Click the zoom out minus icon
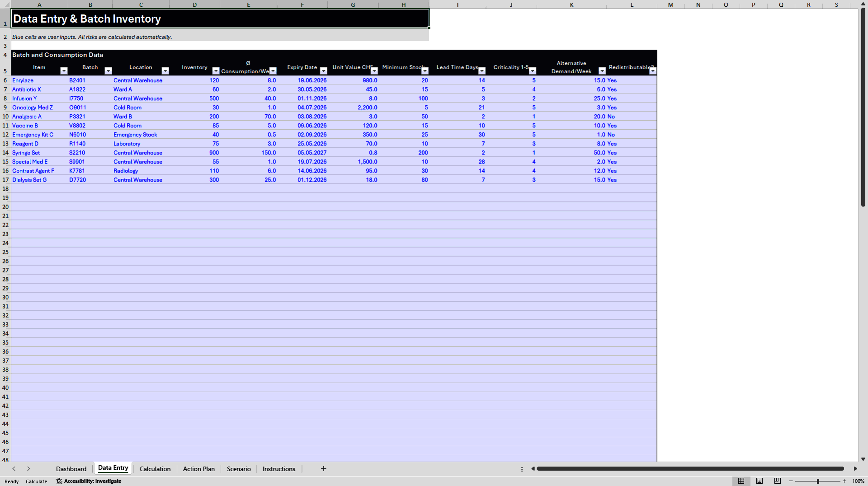 pos(791,481)
